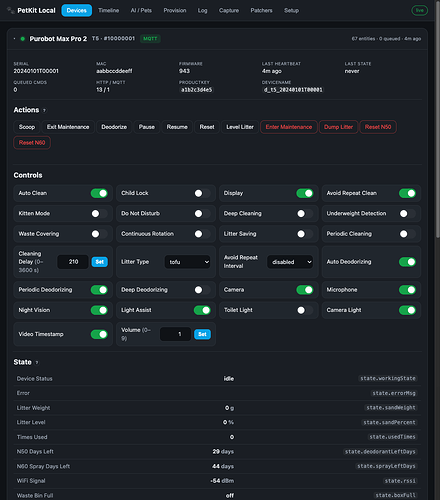This screenshot has height=500, width=440.
Task: Open the Avoid Repeat Interval dropdown
Action: (x=290, y=262)
